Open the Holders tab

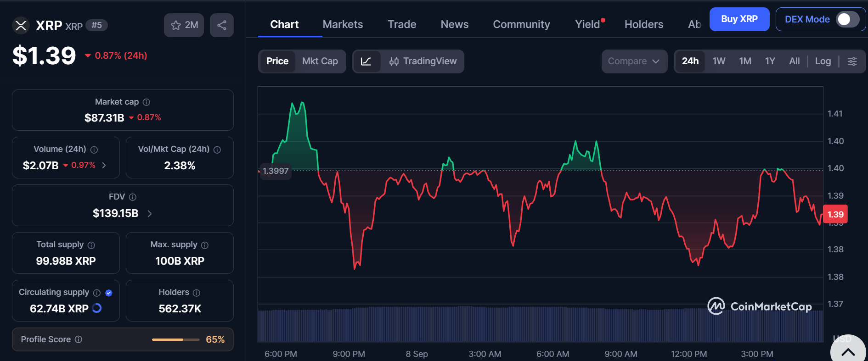644,24
